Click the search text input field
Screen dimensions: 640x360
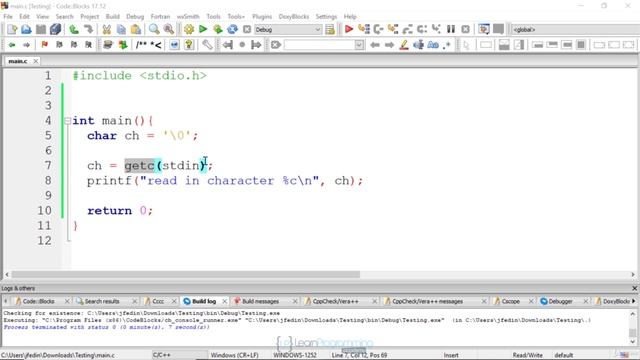pos(319,45)
